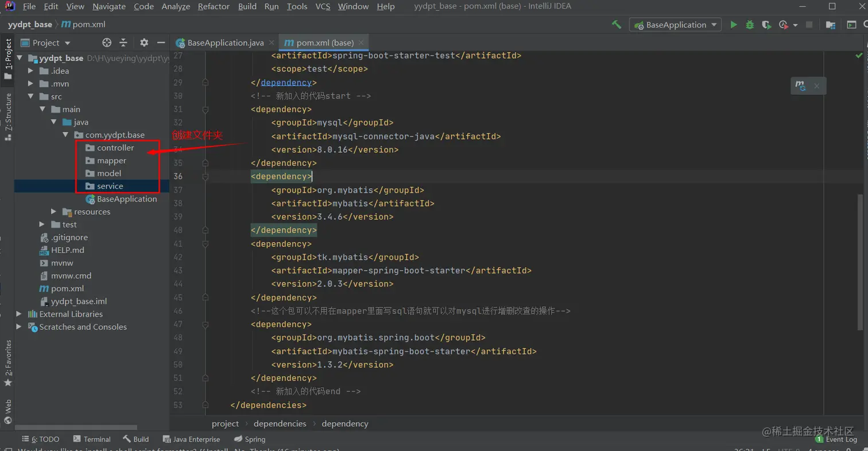
Task: Close the BaseApplication.java editor tab
Action: [x=271, y=43]
